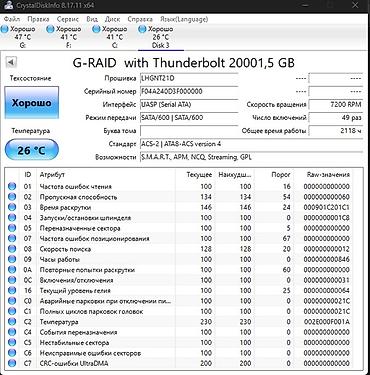Click the Общее время работы 2118 ч value
370x375 pixels.
point(336,131)
